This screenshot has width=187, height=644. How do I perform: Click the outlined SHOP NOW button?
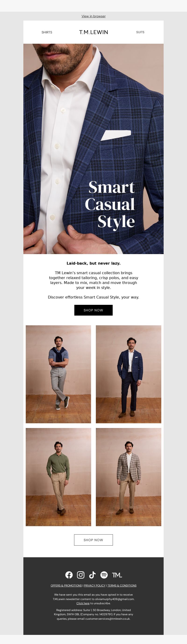tap(93, 540)
